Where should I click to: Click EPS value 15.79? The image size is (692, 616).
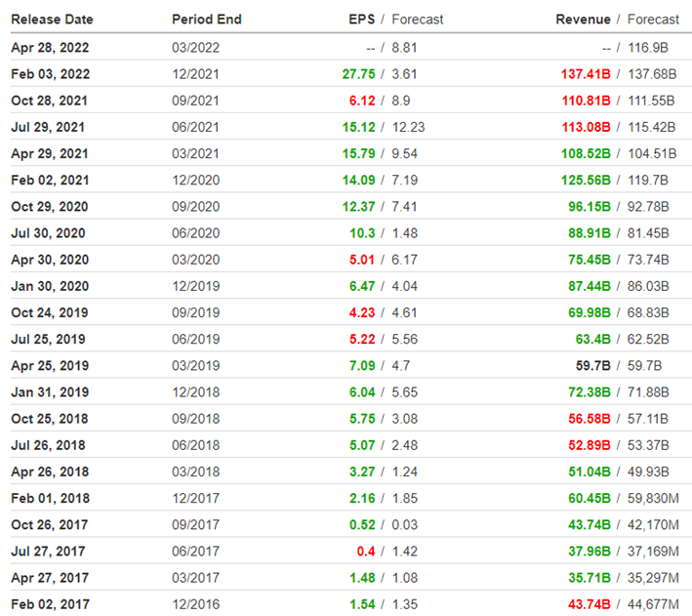point(358,153)
